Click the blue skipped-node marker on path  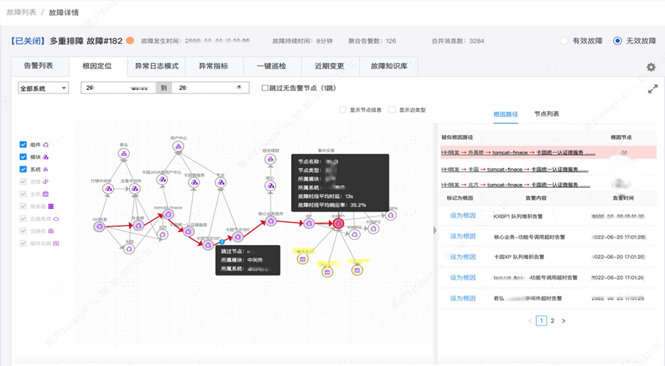click(222, 242)
